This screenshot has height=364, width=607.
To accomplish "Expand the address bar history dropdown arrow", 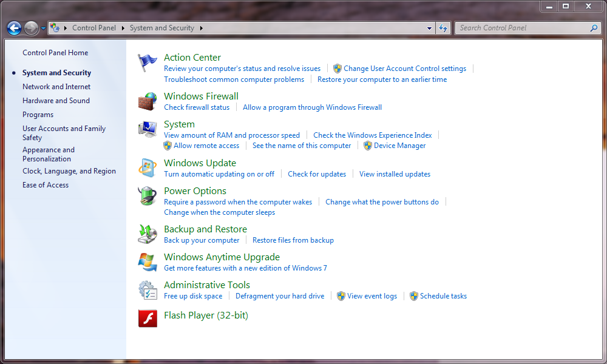I will click(x=429, y=29).
